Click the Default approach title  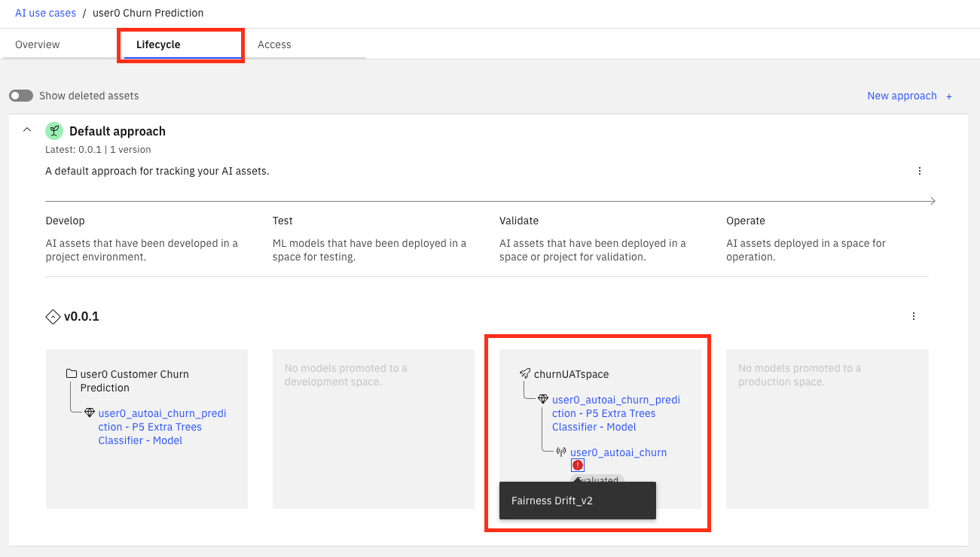(118, 131)
